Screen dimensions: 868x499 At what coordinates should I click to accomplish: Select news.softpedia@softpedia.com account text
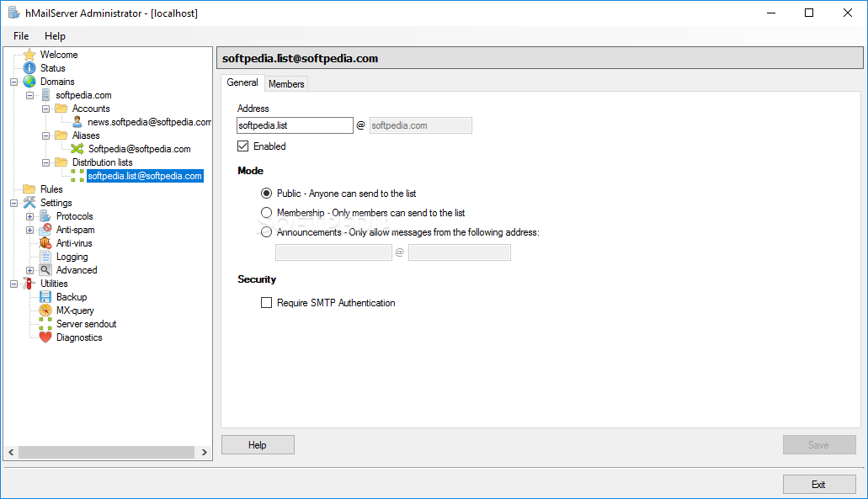coord(150,122)
